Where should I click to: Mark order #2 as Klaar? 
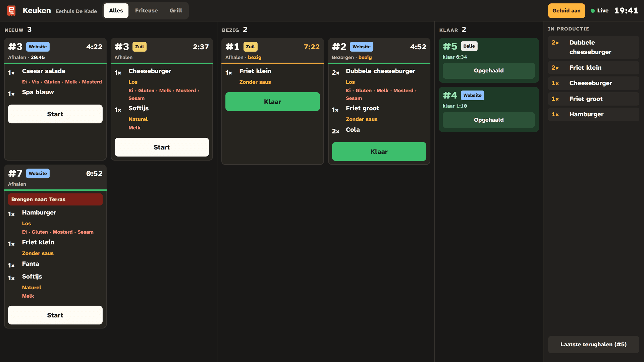[379, 152]
